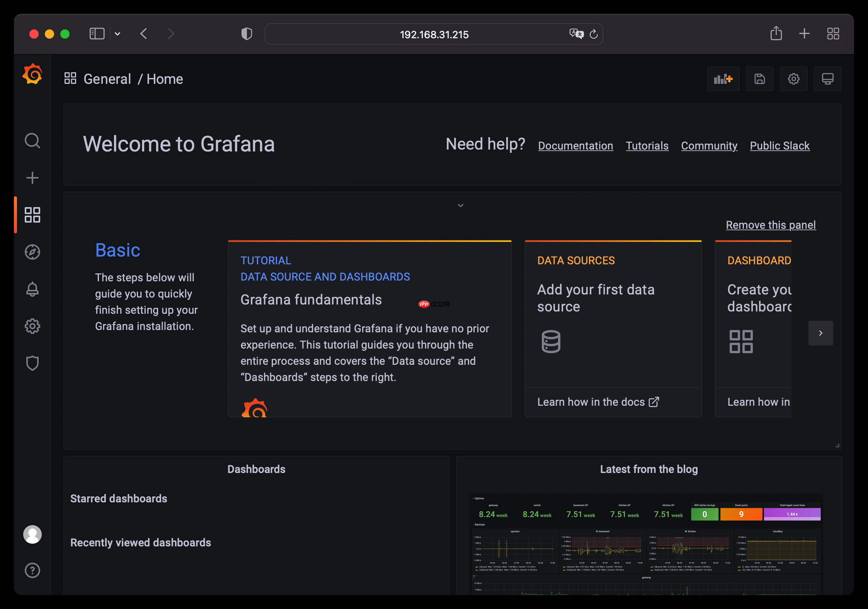
Task: Open the Help question mark icon
Action: pyautogui.click(x=32, y=570)
